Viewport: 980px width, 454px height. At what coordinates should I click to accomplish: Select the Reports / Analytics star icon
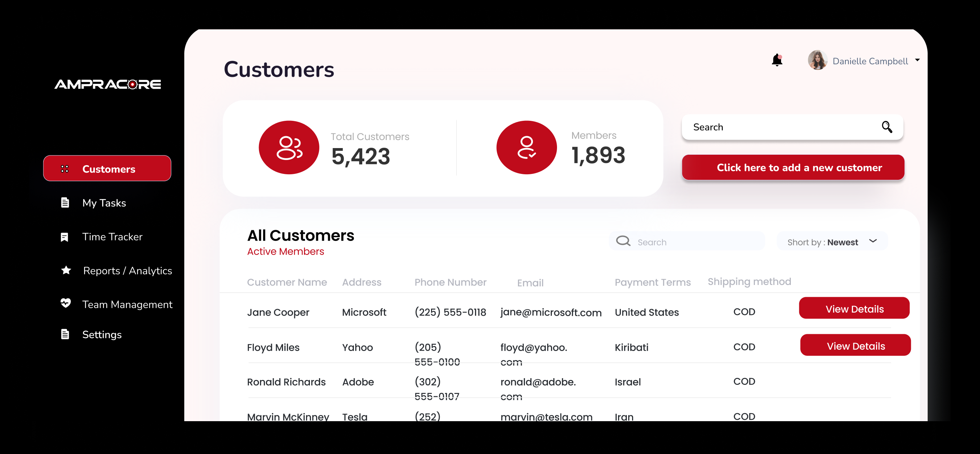(65, 270)
